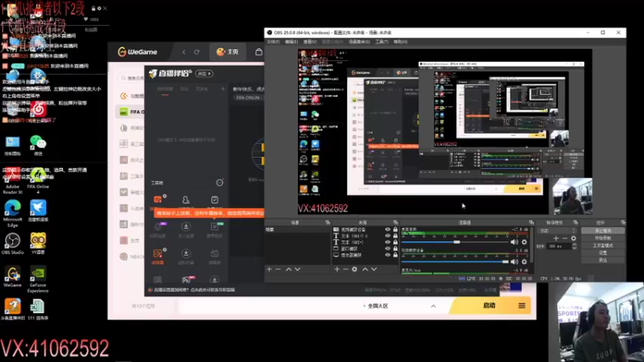
Task: Open the Xunlei blue bird shortcut
Action: [x=38, y=210]
